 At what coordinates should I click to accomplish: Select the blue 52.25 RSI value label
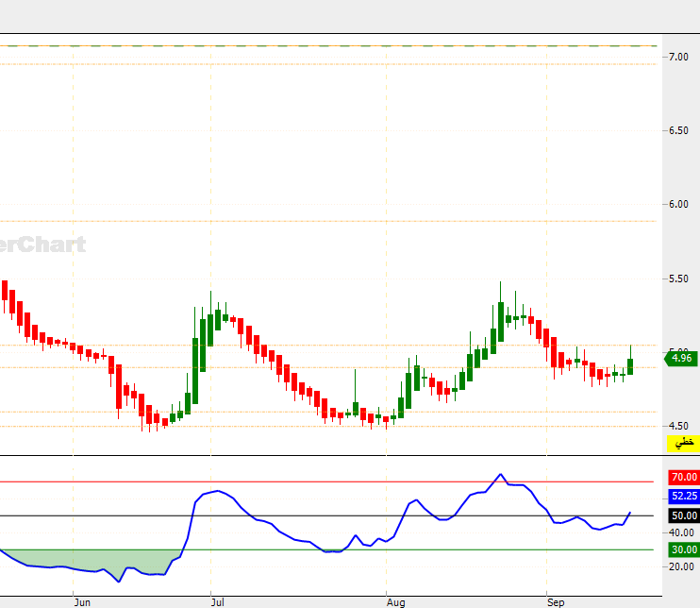[x=683, y=496]
